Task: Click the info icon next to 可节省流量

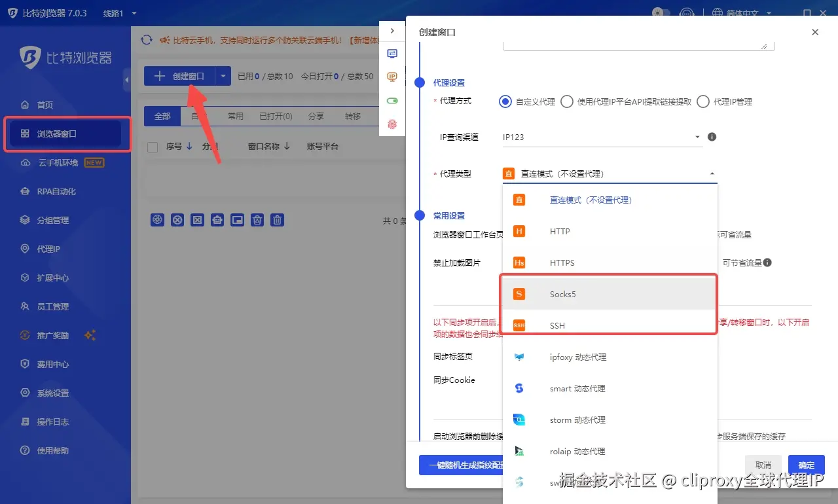Action: tap(767, 262)
